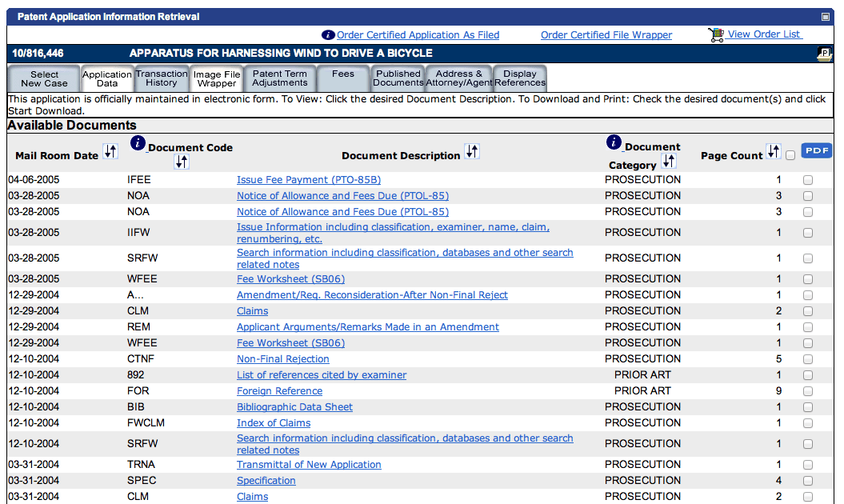Open the Transaction History tab
The height and width of the screenshot is (504, 844).
[162, 78]
